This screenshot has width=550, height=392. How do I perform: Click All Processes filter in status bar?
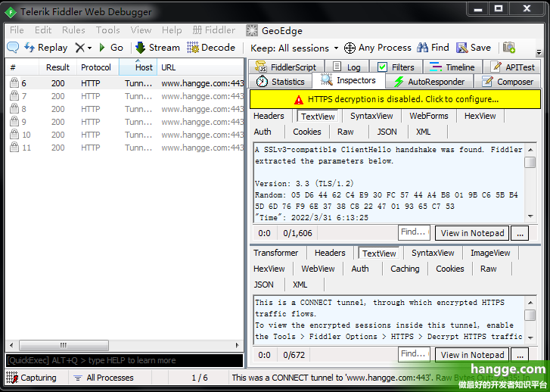coord(104,378)
